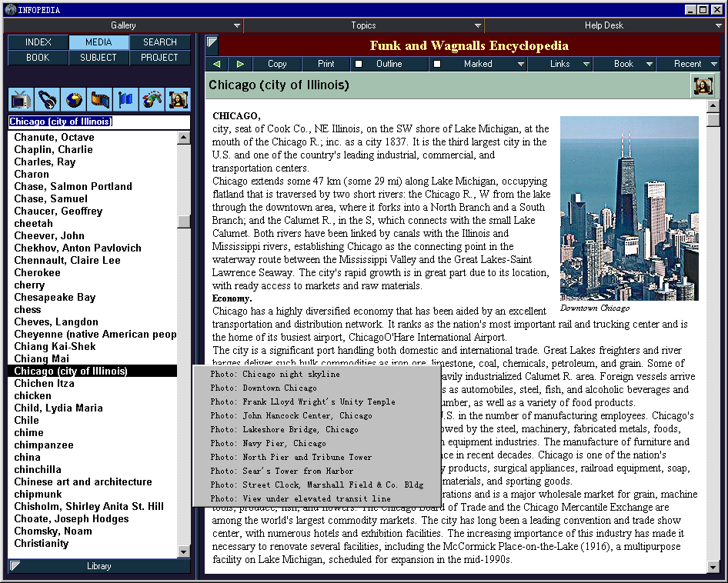Select 'Photo: Street Clock, Marshall Field' entry
728x583 pixels.
[316, 485]
